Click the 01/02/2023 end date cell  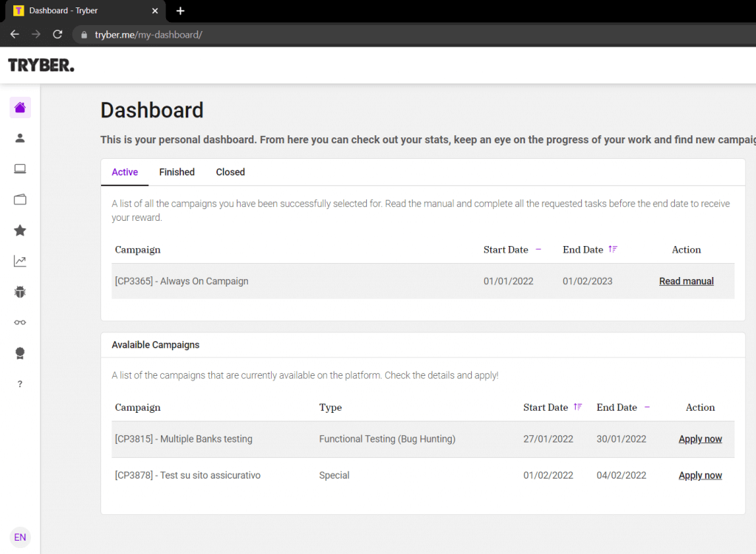[587, 281]
